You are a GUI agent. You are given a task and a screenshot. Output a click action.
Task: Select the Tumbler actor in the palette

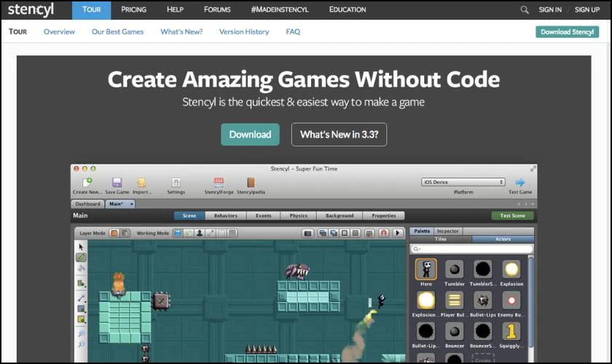click(x=455, y=269)
